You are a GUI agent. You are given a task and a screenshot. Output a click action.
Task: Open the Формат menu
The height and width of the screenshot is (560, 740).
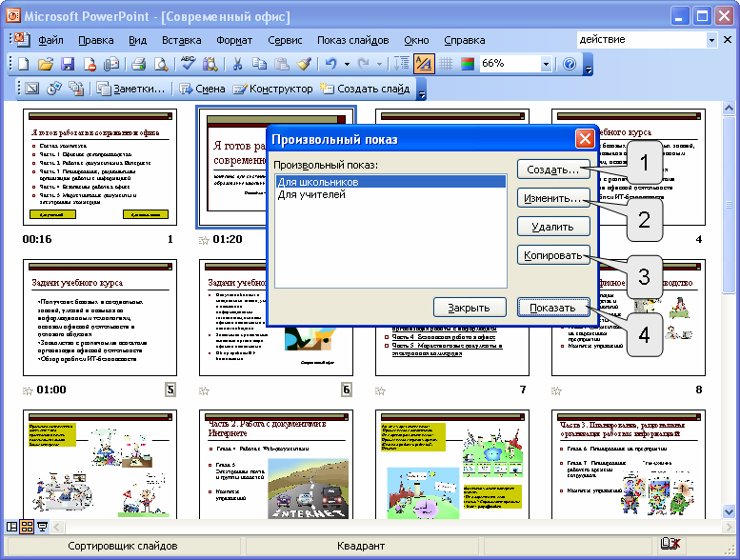point(234,40)
